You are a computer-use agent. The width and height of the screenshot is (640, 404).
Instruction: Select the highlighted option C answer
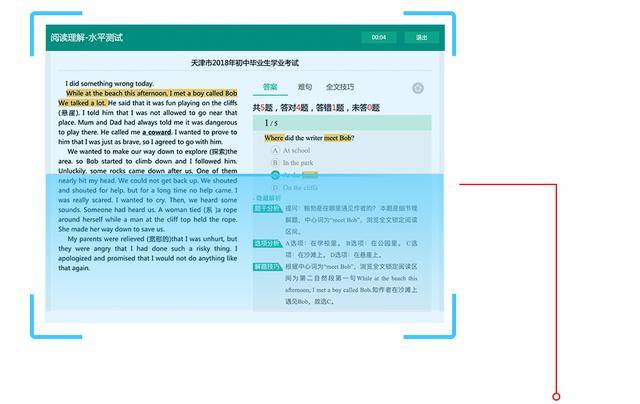pyautogui.click(x=294, y=175)
